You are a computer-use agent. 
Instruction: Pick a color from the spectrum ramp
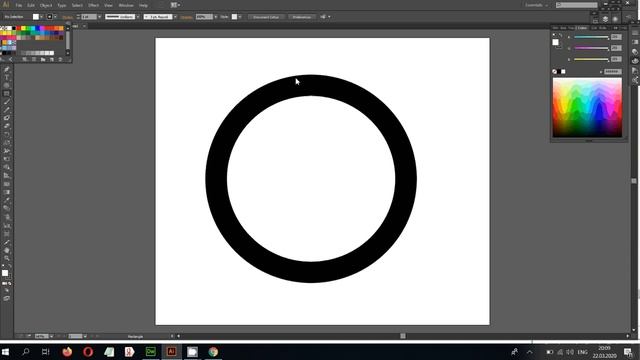click(587, 107)
